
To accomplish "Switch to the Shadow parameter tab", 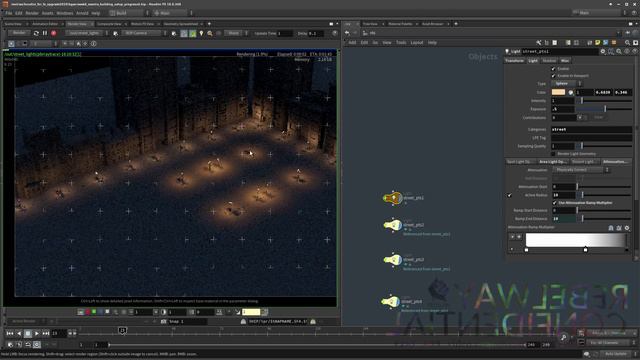I will [549, 60].
